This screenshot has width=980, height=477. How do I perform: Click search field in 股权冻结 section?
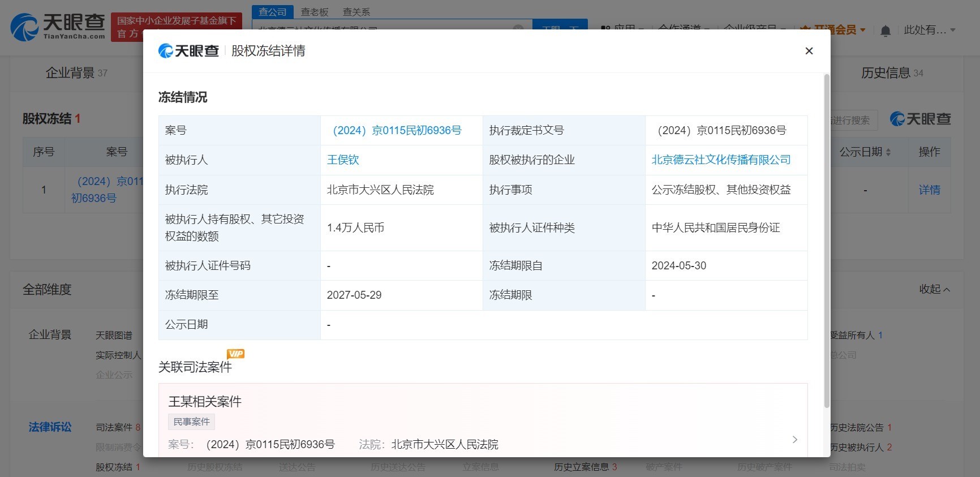(853, 121)
